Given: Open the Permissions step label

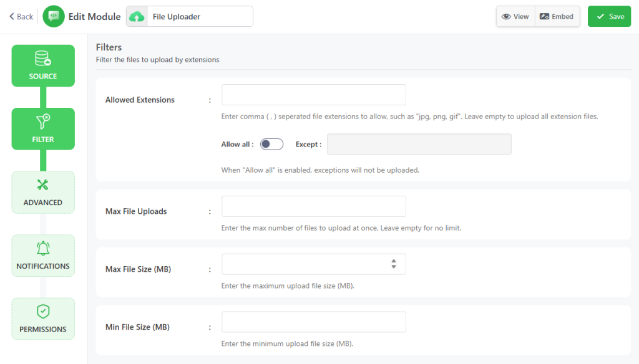Looking at the screenshot, I should 43,329.
